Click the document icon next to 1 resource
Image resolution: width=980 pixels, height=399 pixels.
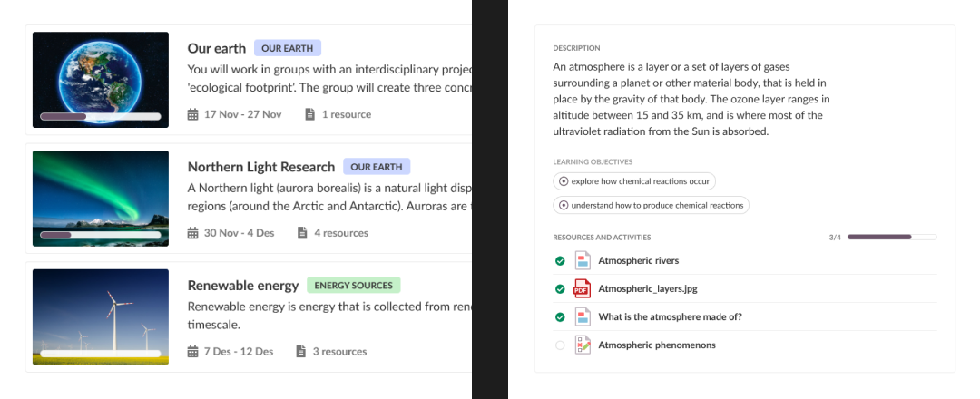tap(309, 114)
